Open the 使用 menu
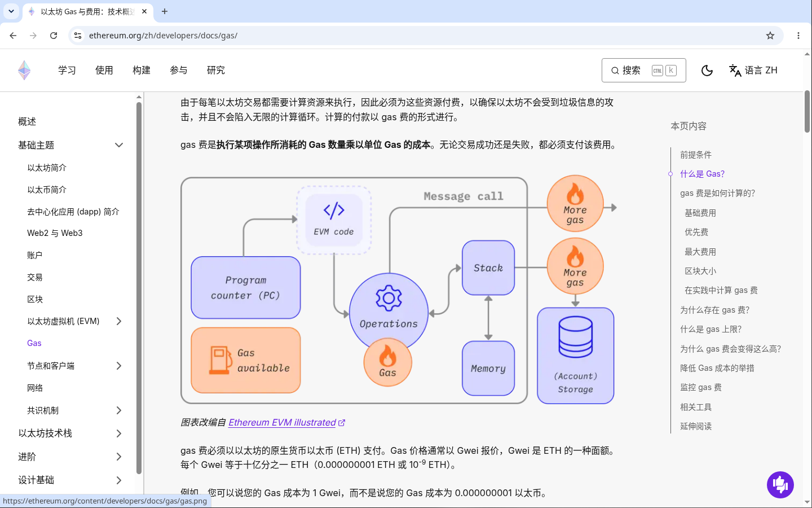The image size is (812, 508). (x=104, y=71)
